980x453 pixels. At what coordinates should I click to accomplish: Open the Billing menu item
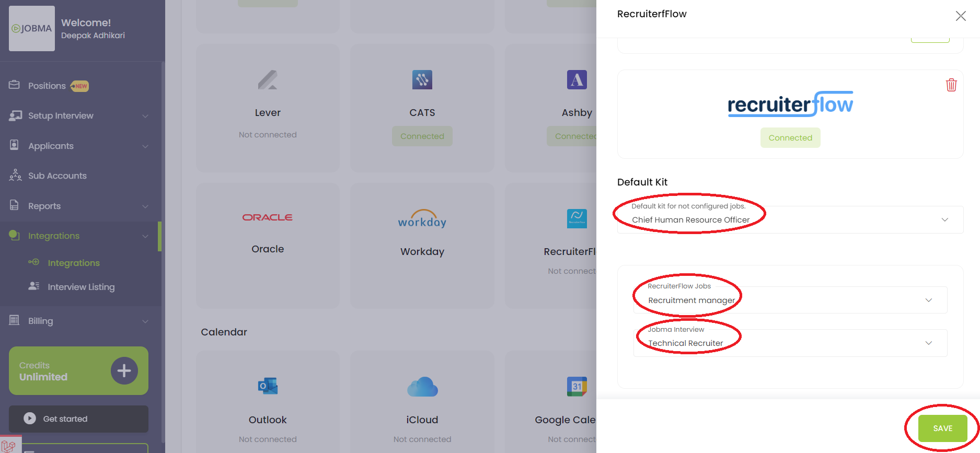click(x=40, y=321)
